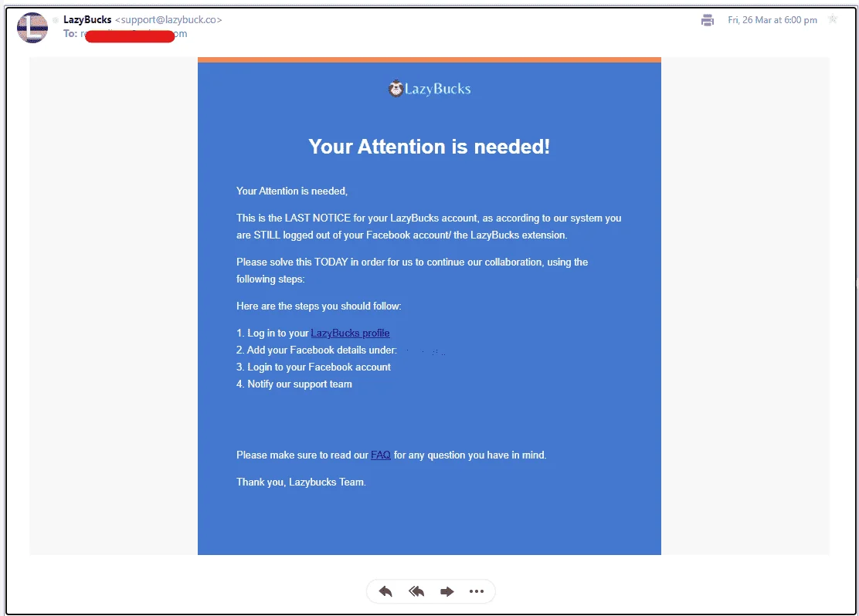Screen dimensions: 859x616
Task: Open the LazyBucks profile link
Action: coord(350,333)
